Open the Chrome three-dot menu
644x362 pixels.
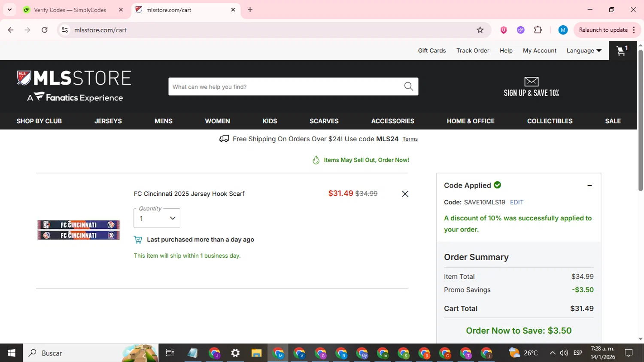(x=634, y=30)
